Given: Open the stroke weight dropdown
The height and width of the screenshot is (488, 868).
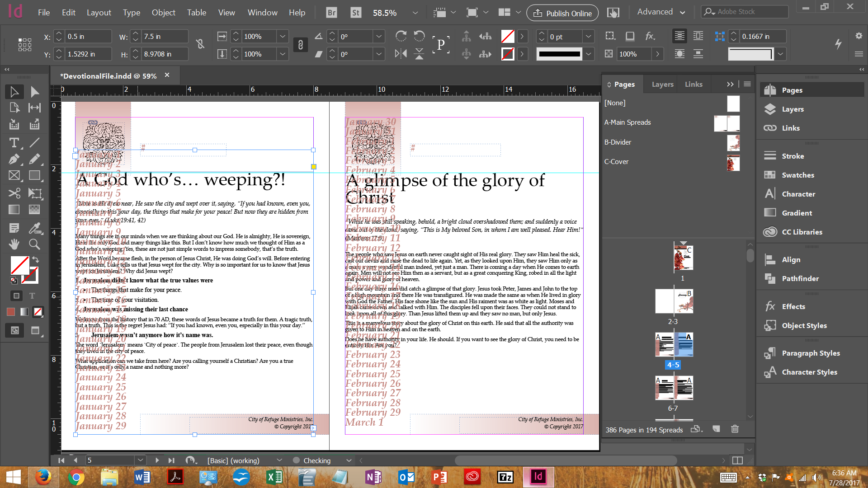Looking at the screenshot, I should click(x=588, y=37).
